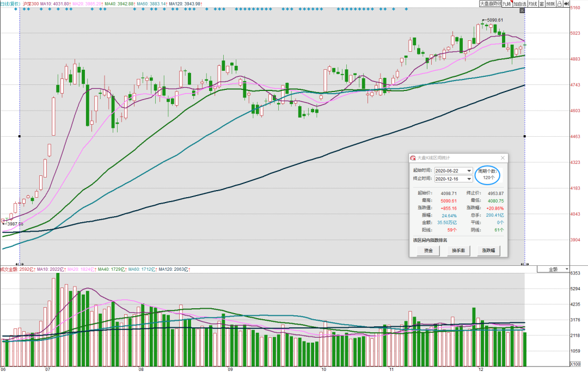Click the arrow-to-bar icon at top right
Image resolution: width=588 pixels, height=372 pixels.
point(566,4)
